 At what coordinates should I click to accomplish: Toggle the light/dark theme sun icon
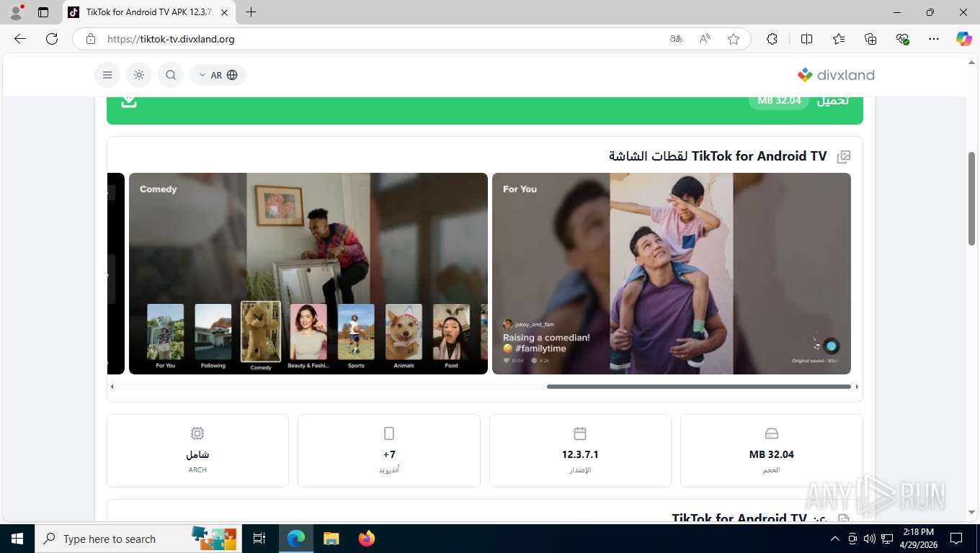click(139, 75)
